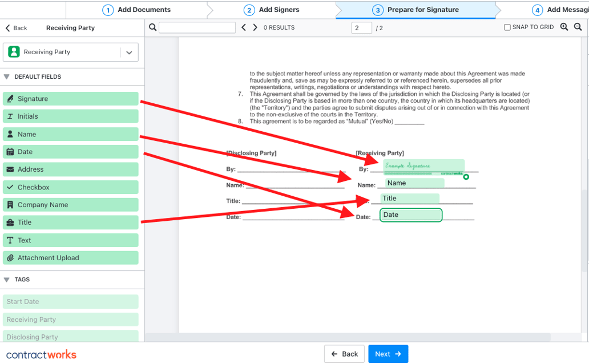
Task: Click inside the search text field
Action: point(197,27)
